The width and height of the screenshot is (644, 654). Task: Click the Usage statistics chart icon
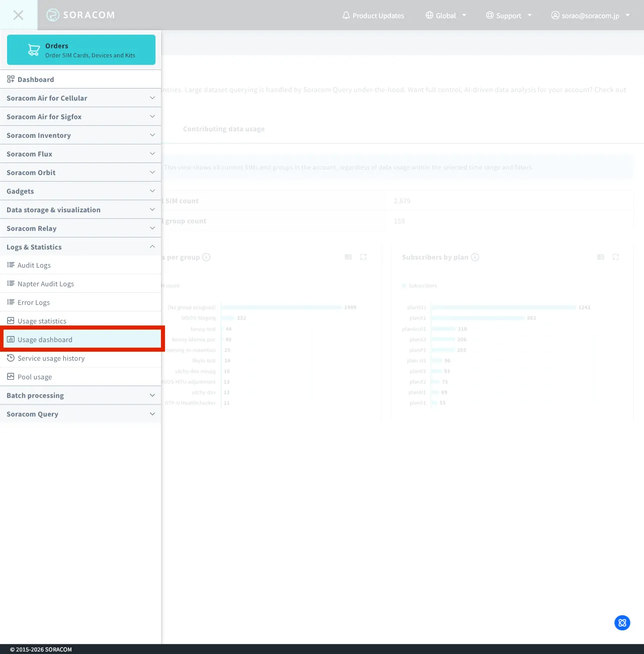[11, 320]
